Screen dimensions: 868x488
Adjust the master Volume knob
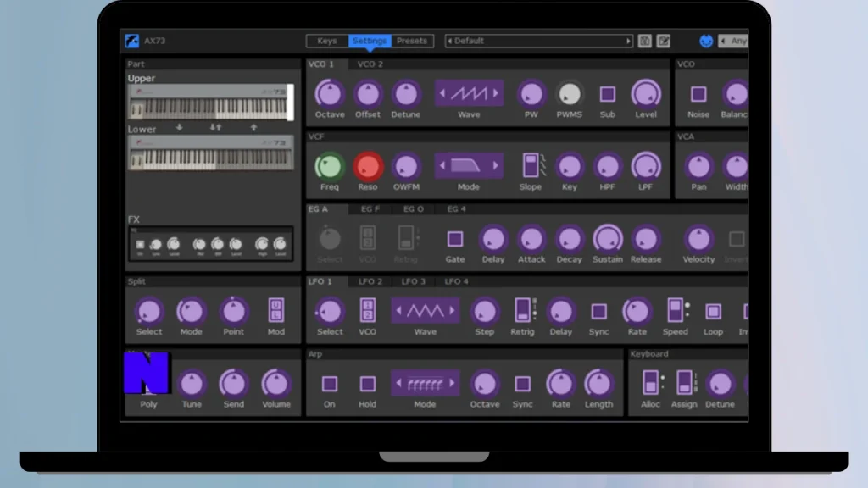coord(275,383)
